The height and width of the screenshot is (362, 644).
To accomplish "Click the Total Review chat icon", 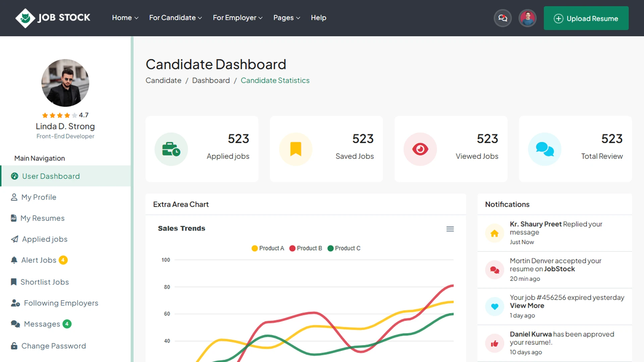I will coord(545,149).
